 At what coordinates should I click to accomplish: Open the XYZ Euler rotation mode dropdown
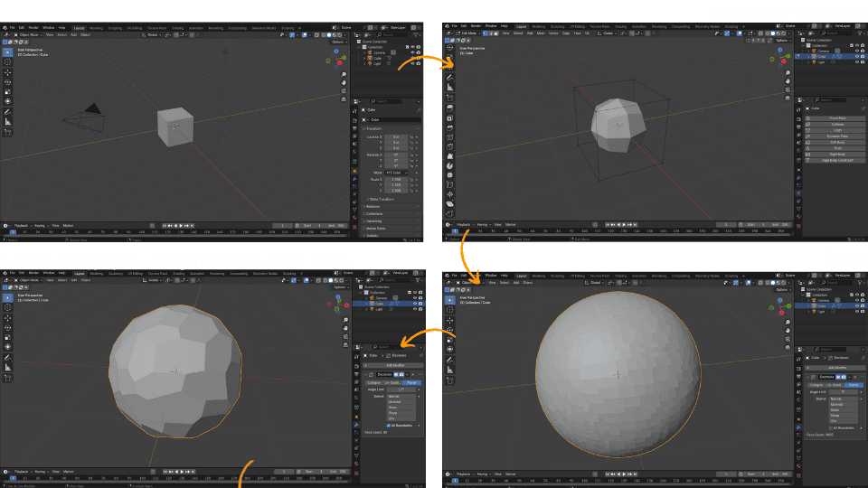396,173
